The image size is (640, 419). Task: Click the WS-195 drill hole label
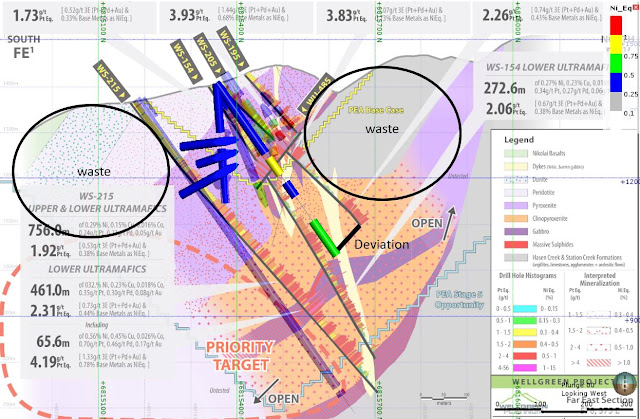[x=233, y=47]
